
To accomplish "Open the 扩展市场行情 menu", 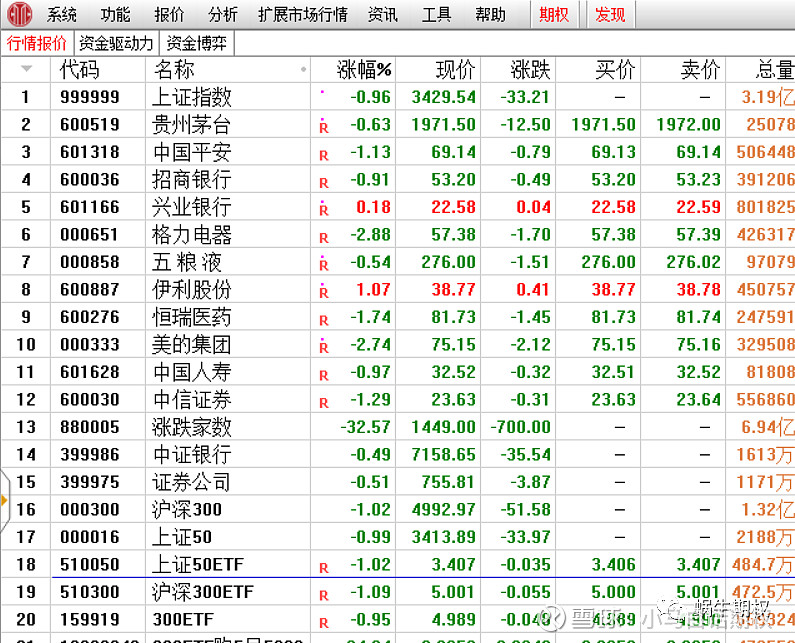I will (x=303, y=15).
